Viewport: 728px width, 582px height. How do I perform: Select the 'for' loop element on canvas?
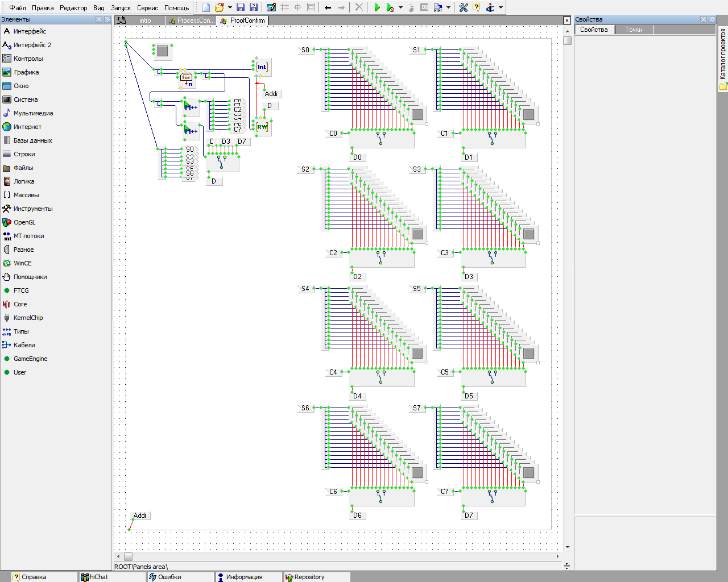(x=187, y=80)
